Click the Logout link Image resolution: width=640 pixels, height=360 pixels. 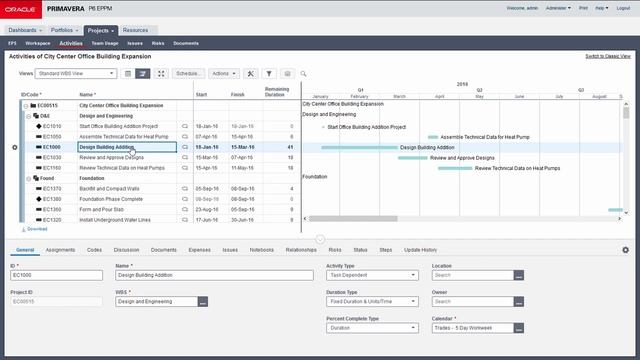(x=623, y=8)
